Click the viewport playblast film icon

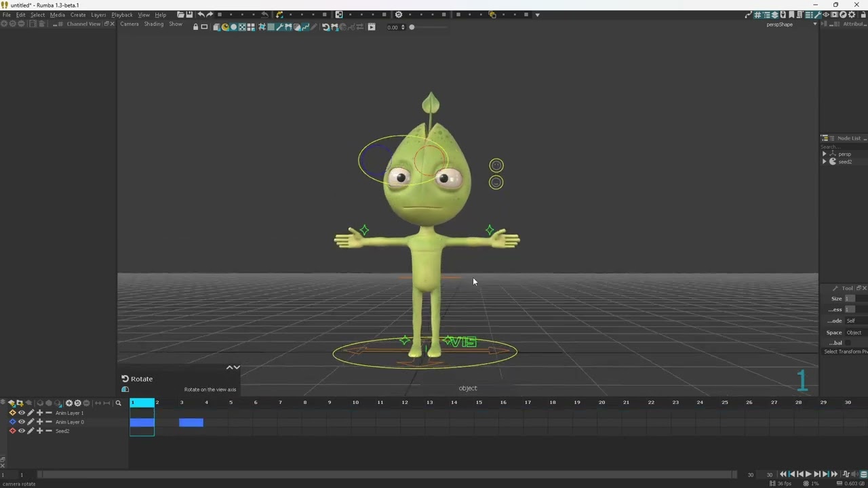coord(372,27)
